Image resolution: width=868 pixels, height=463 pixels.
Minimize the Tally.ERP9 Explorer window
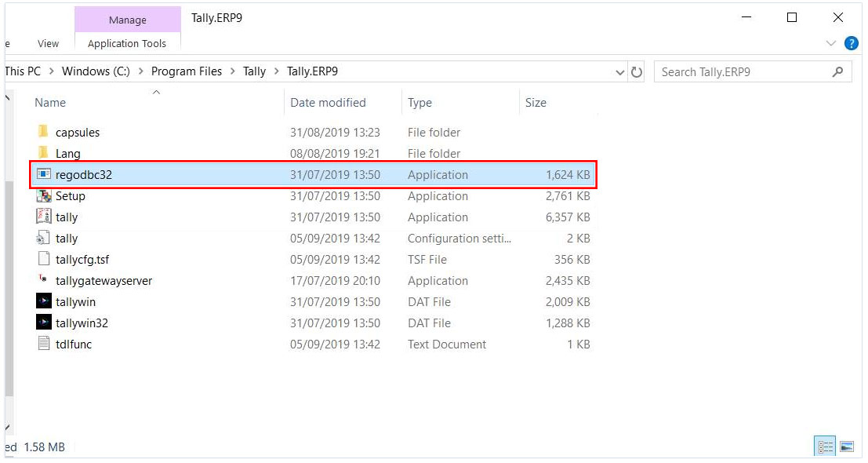[746, 18]
